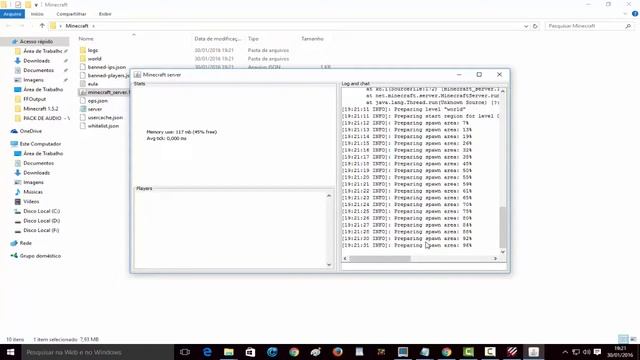
Task: Select Grupo doméstico in navigation pane
Action: [40, 256]
